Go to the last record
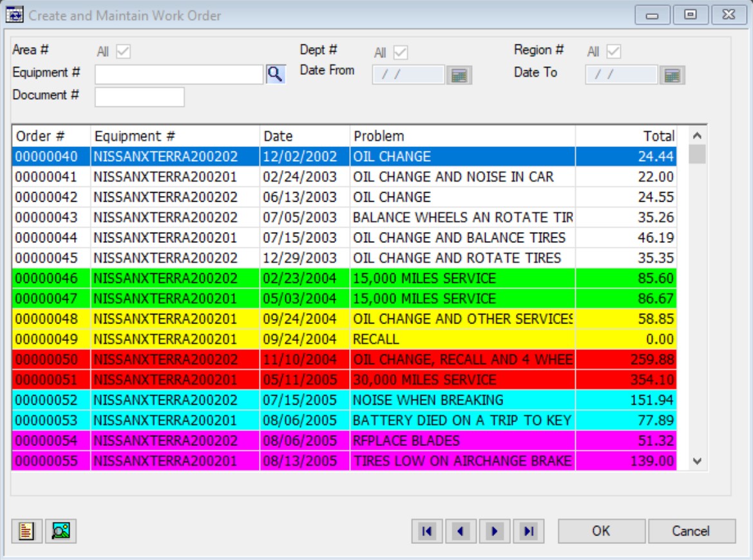Screen dimensions: 753x560 (x=528, y=531)
